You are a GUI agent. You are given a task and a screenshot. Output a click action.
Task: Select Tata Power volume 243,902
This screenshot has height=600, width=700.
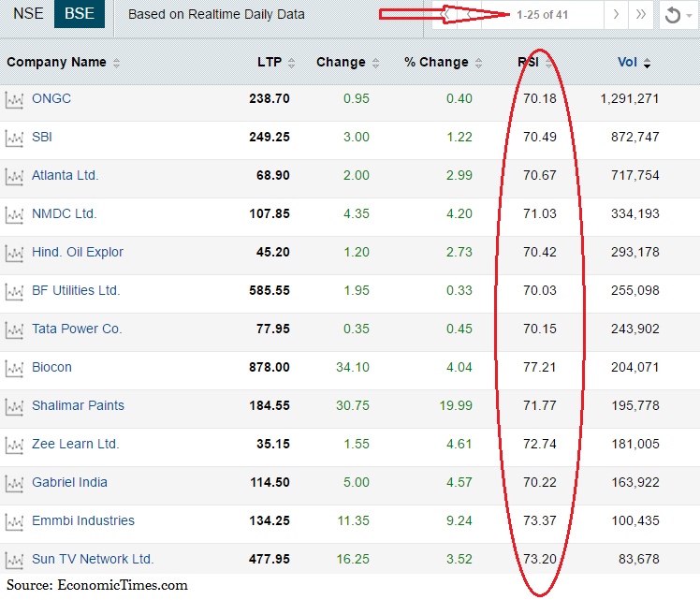(x=635, y=329)
